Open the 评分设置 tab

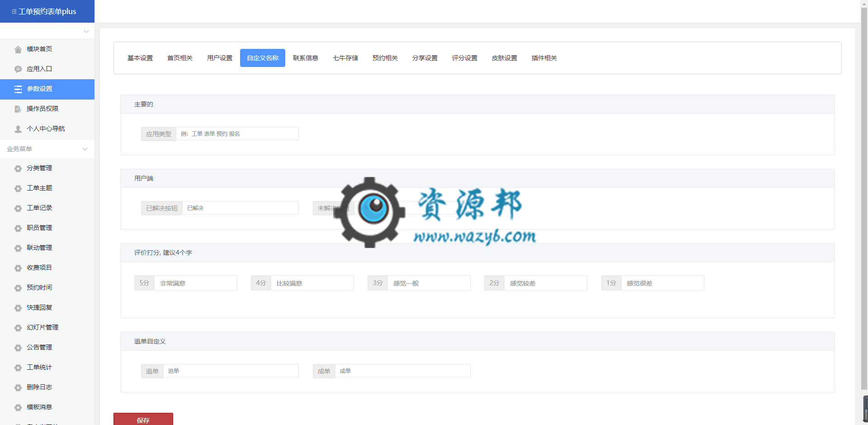[465, 58]
